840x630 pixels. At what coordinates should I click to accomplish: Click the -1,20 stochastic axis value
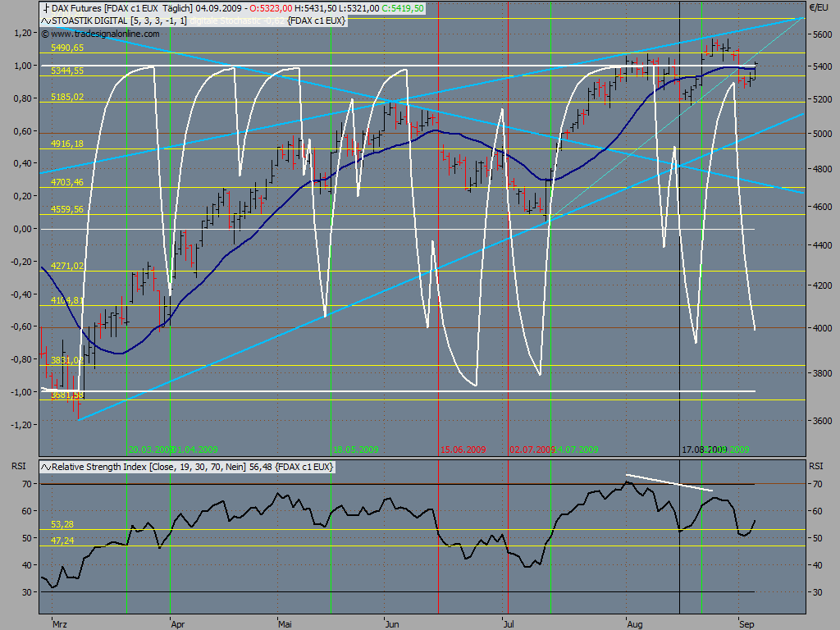point(21,425)
